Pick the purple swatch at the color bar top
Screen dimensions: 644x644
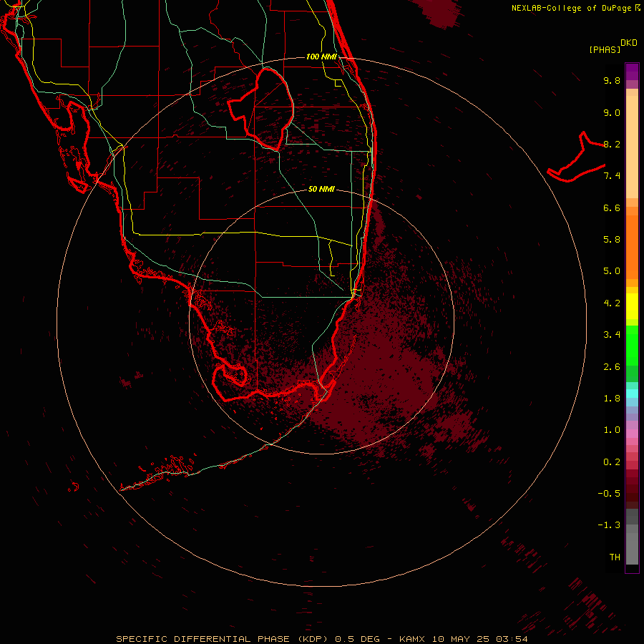coord(632,72)
